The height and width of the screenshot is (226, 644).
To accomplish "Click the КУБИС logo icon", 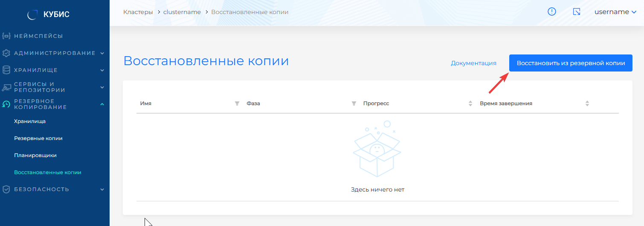I will (32, 15).
